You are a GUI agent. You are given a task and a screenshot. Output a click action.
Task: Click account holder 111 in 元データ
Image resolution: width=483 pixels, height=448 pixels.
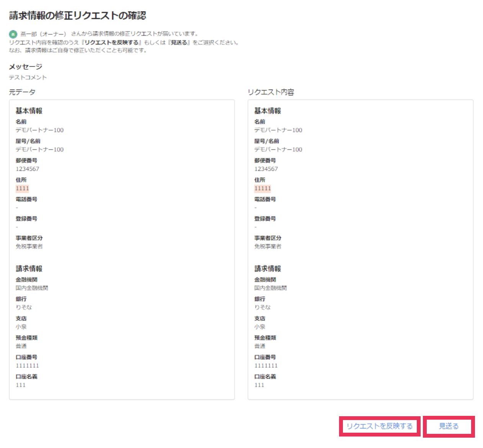(21, 385)
